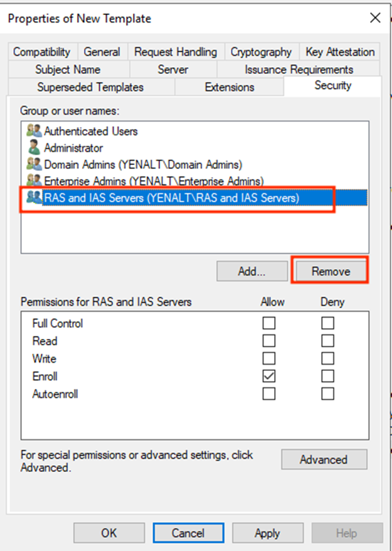Apply the template changes
392x551 pixels.
(x=267, y=533)
